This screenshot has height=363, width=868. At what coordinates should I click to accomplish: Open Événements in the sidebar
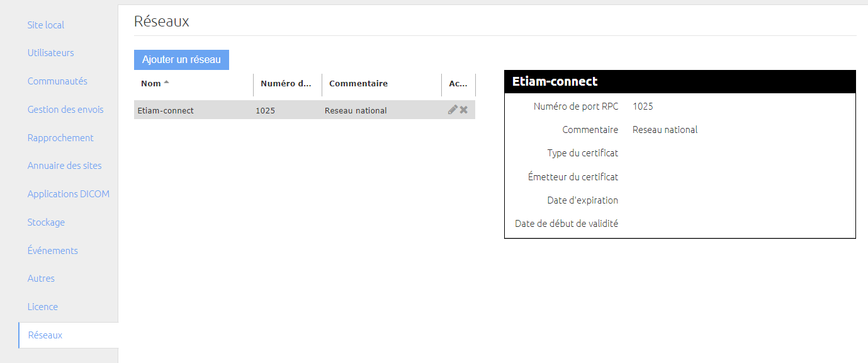click(x=53, y=251)
